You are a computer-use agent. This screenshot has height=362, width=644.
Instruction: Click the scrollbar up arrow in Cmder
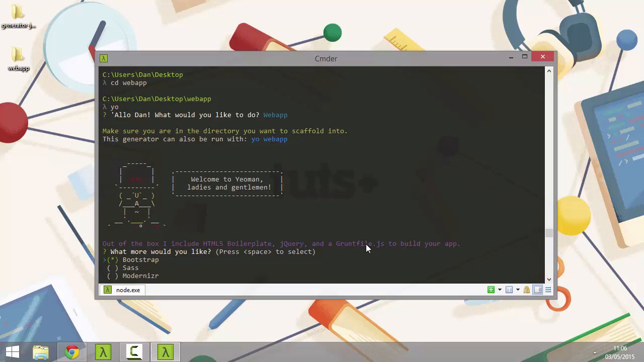point(549,71)
